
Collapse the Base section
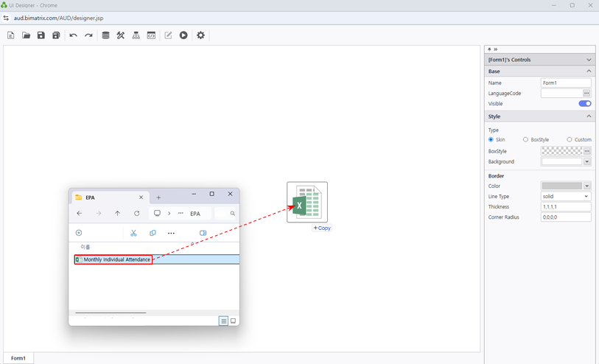click(588, 71)
